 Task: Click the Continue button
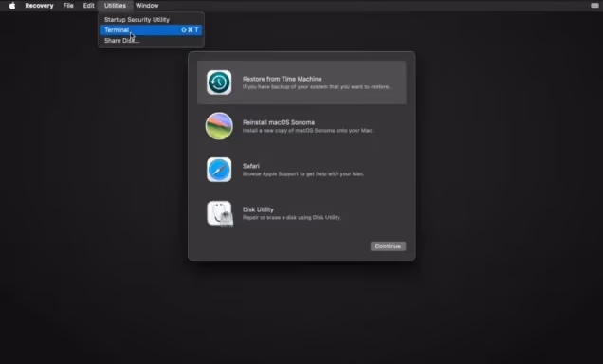click(x=388, y=246)
